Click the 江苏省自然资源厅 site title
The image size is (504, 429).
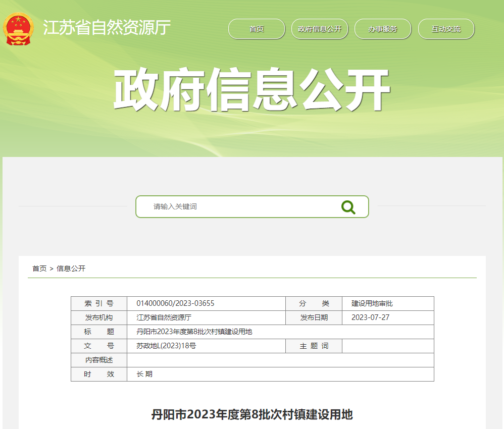(107, 28)
